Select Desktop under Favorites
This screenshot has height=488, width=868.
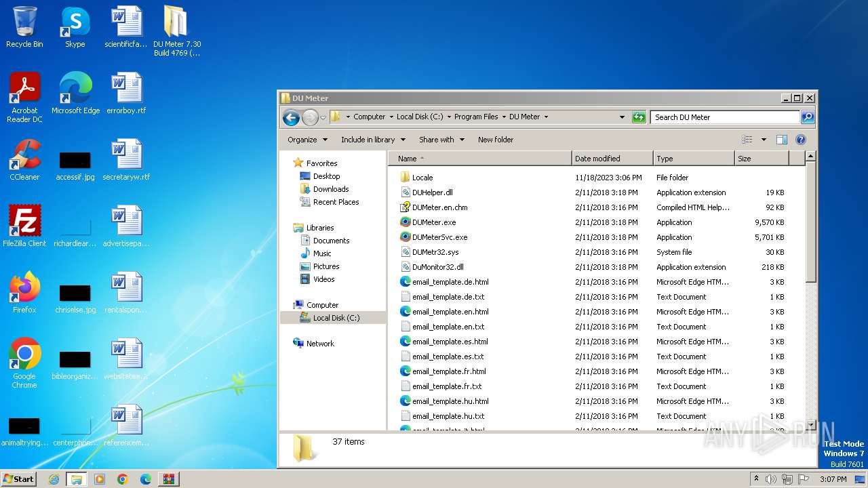click(x=326, y=176)
